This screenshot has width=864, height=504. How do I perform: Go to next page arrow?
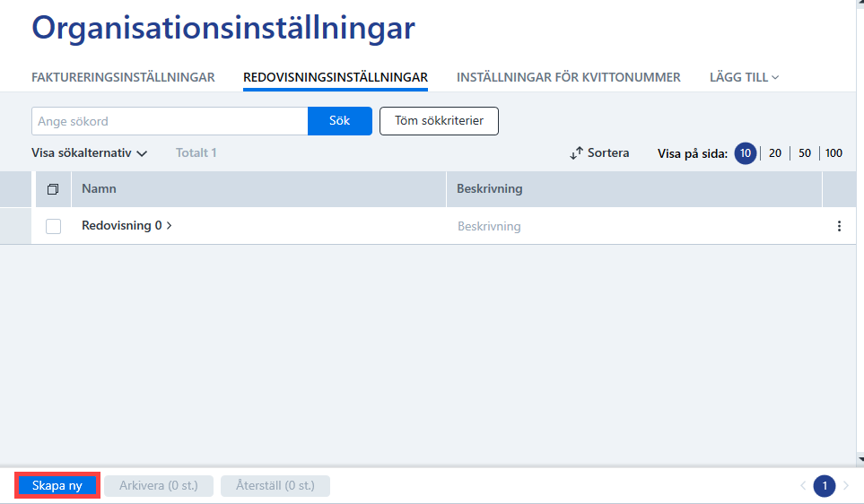846,485
